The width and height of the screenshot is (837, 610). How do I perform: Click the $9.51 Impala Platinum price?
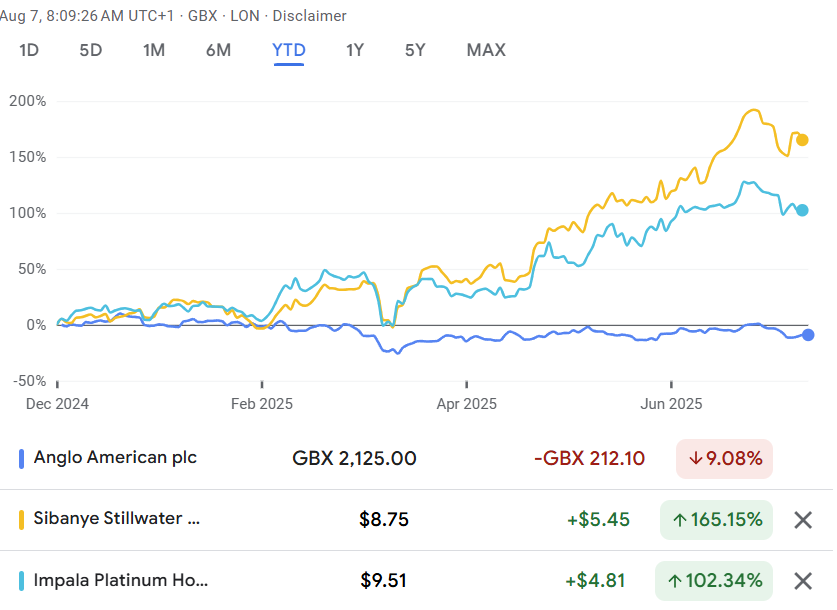click(384, 580)
